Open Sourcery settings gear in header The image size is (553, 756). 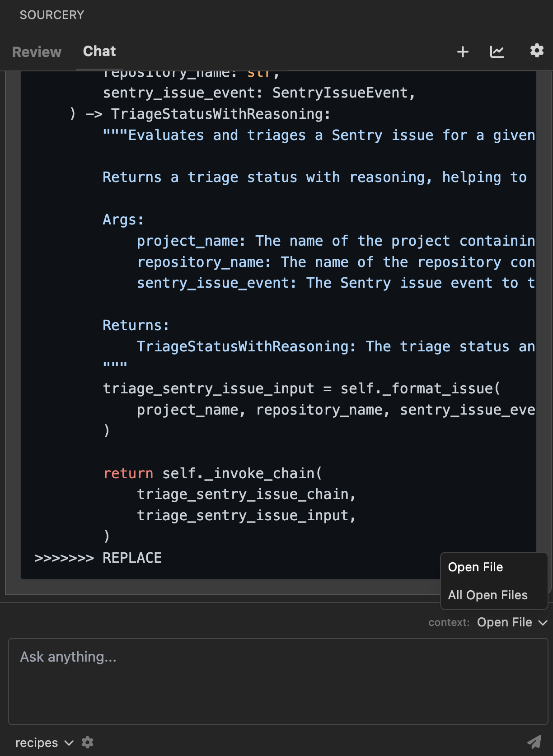(x=537, y=51)
